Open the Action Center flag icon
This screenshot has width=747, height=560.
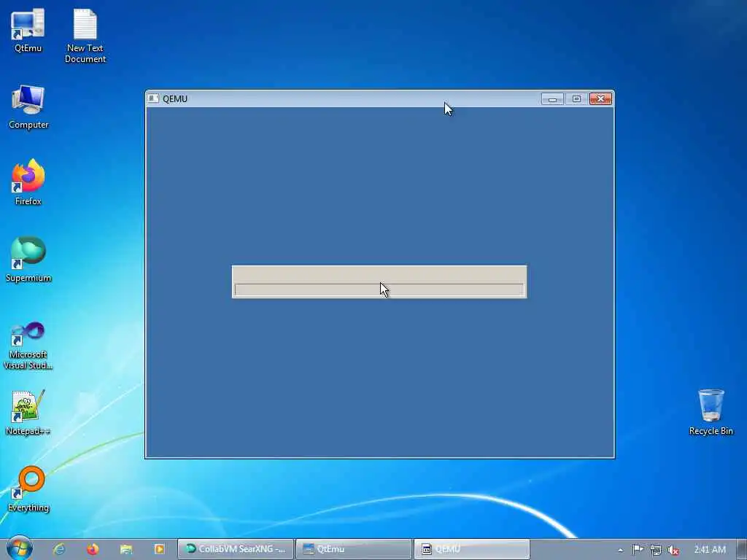638,550
